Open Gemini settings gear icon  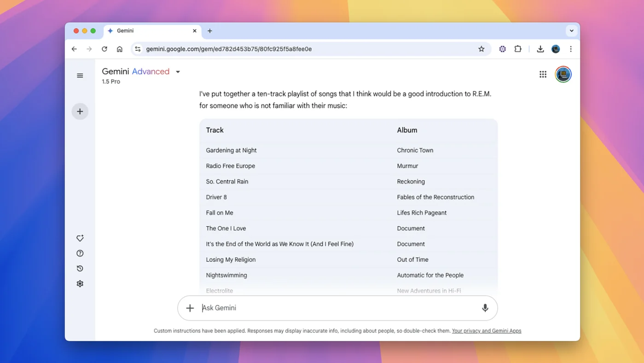(x=80, y=284)
